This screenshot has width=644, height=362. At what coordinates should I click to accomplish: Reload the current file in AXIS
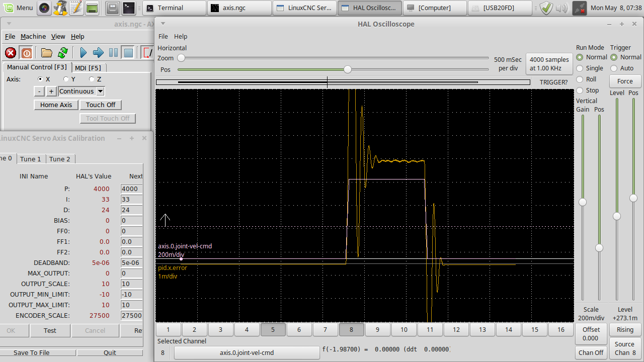click(x=63, y=53)
